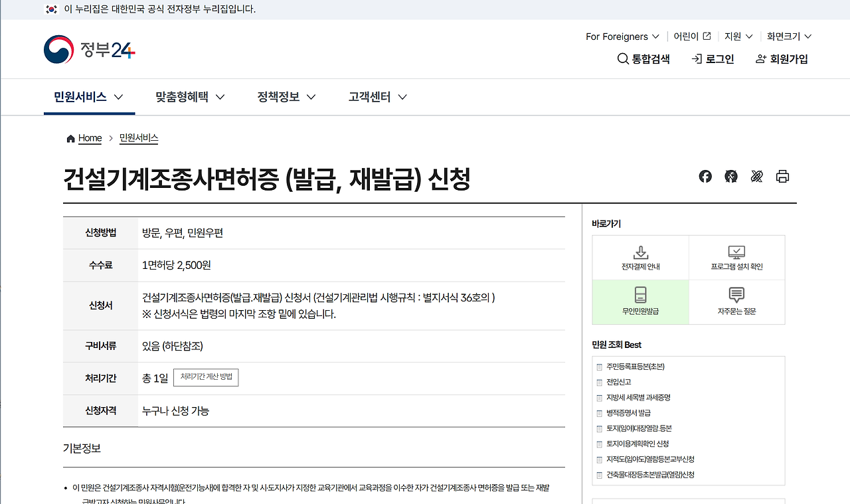
Task: Expand the For Foreigners dropdown
Action: pyautogui.click(x=622, y=37)
